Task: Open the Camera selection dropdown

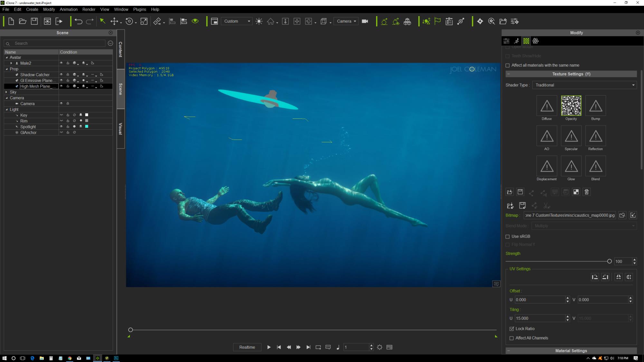Action: click(x=346, y=21)
